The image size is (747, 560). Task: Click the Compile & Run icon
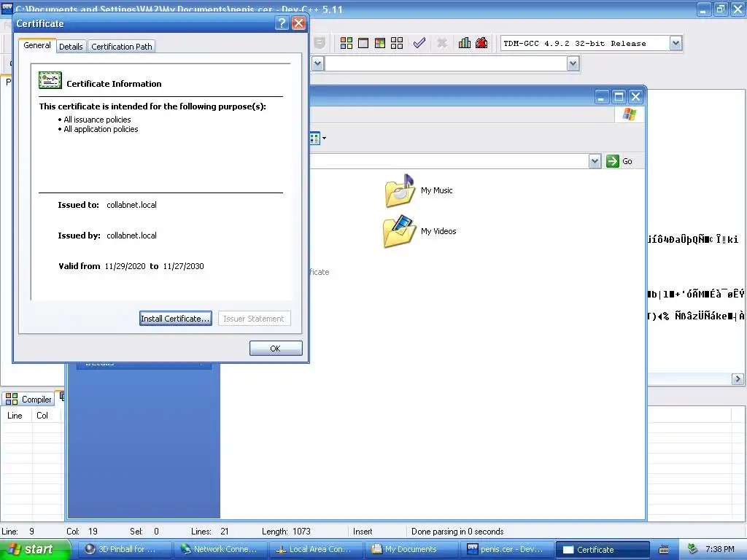pos(379,43)
